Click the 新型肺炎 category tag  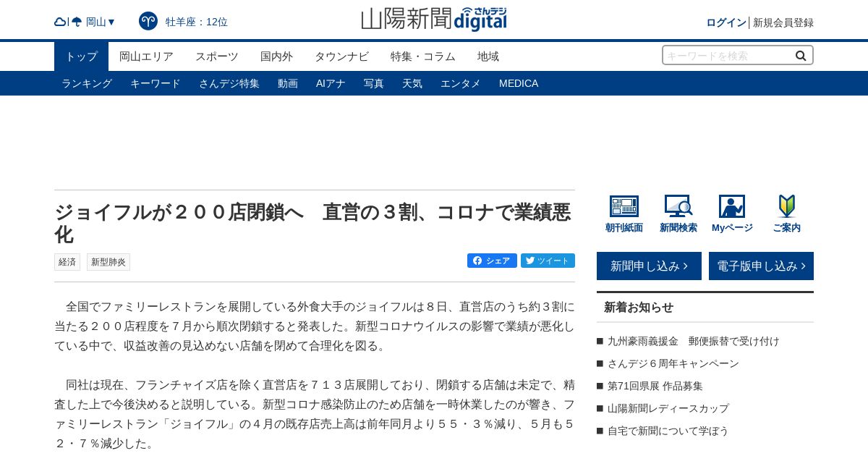point(109,262)
